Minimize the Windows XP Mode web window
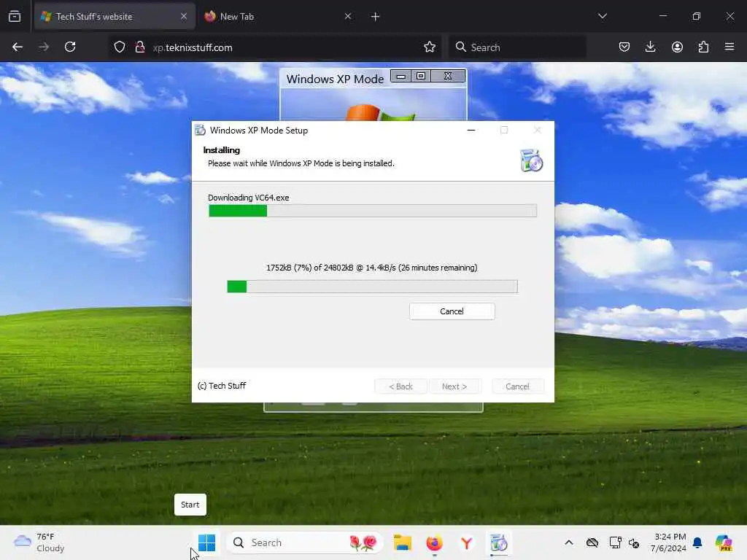This screenshot has width=747, height=560. 401,76
